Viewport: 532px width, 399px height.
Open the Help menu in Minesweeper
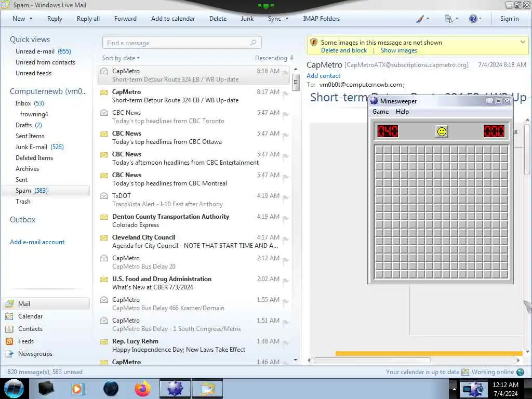pos(402,112)
